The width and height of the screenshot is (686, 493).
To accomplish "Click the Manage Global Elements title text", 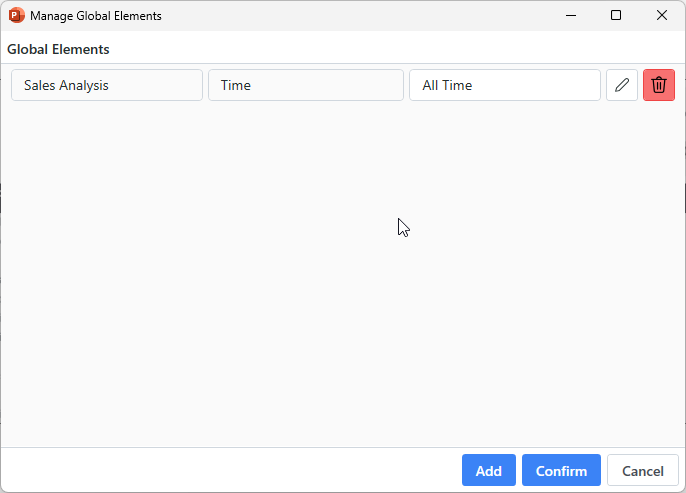I will (x=96, y=16).
